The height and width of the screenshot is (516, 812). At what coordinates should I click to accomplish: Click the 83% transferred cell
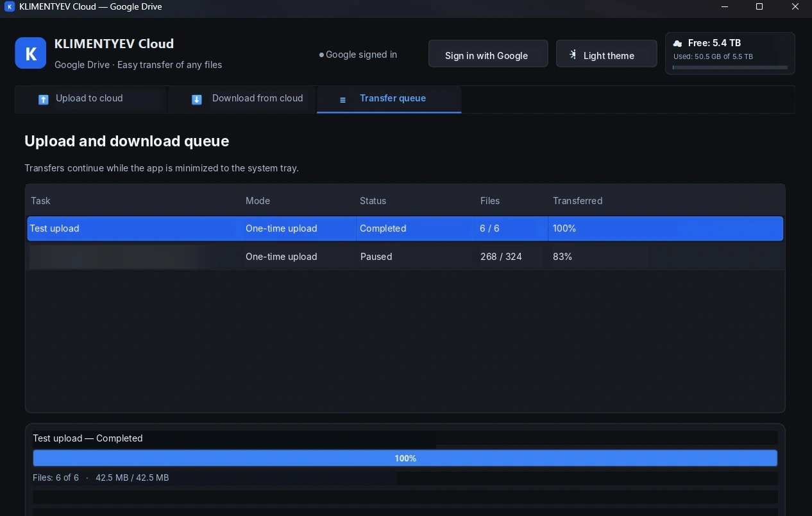[562, 257]
